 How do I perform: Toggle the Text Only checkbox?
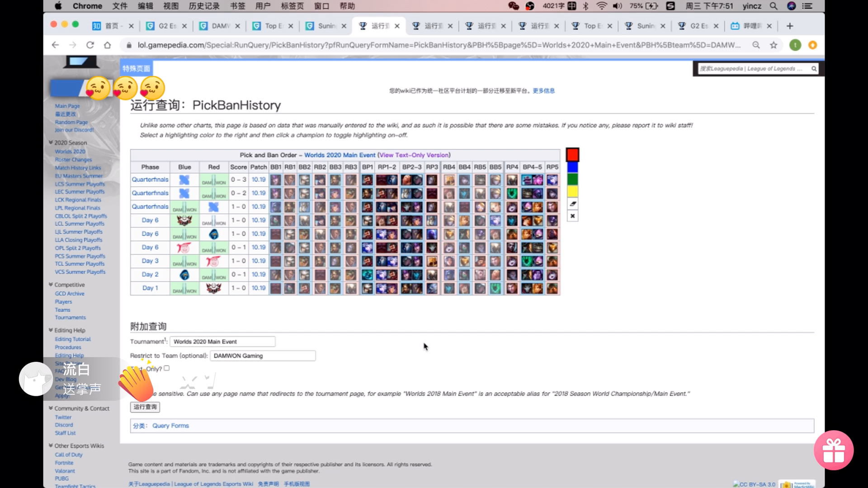click(x=167, y=368)
